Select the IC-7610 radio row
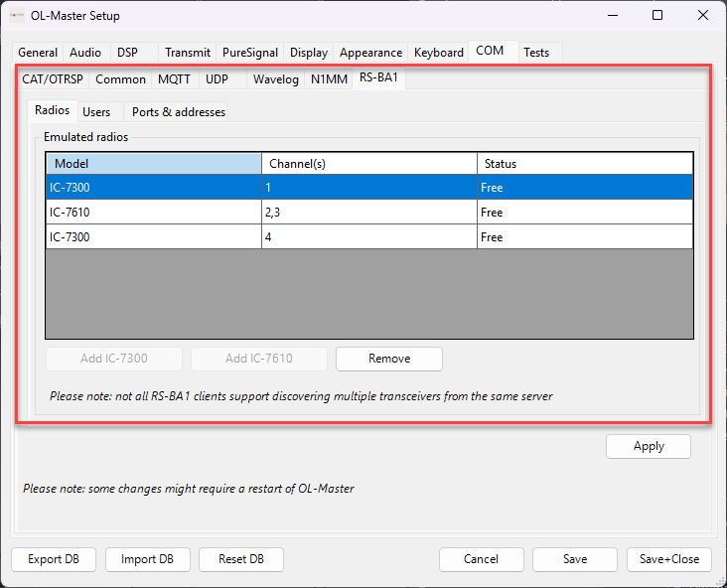The height and width of the screenshot is (588, 727). point(369,213)
